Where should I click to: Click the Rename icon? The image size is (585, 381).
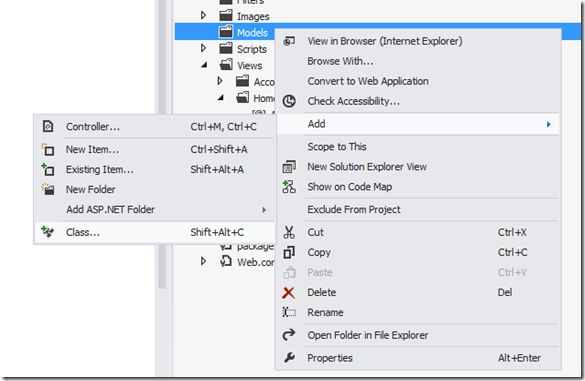[x=289, y=312]
